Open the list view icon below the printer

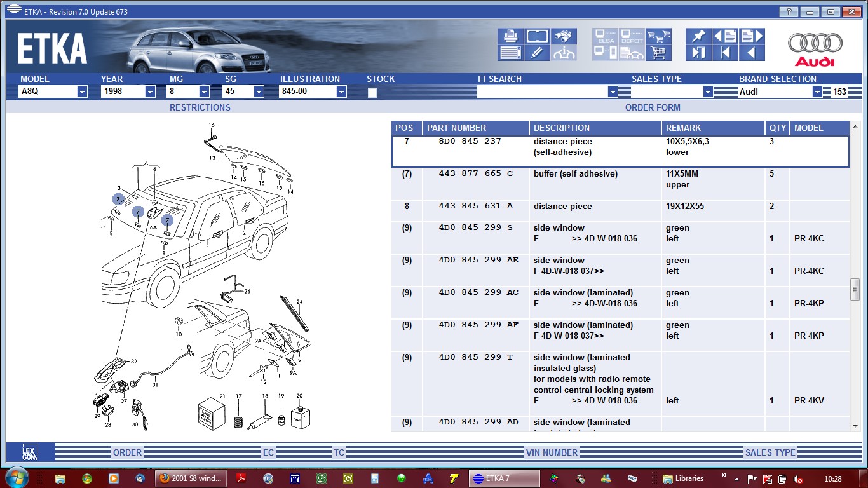click(511, 53)
